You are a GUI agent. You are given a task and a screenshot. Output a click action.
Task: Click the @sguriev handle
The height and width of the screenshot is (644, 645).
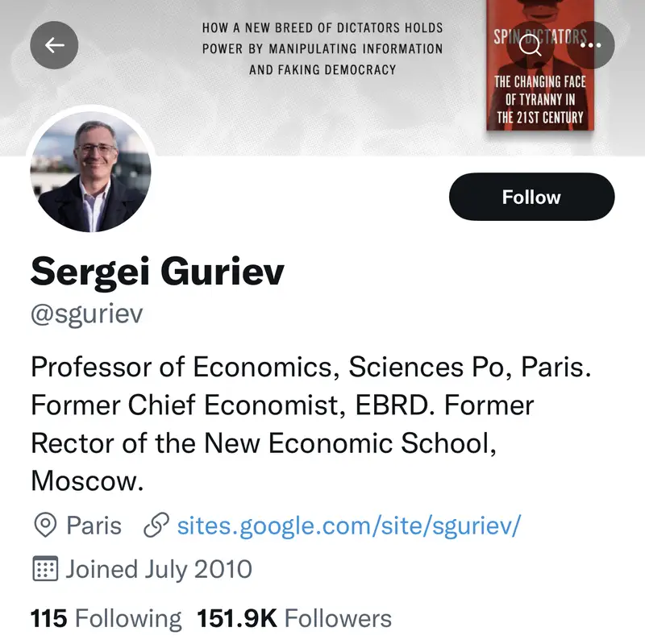click(x=86, y=314)
